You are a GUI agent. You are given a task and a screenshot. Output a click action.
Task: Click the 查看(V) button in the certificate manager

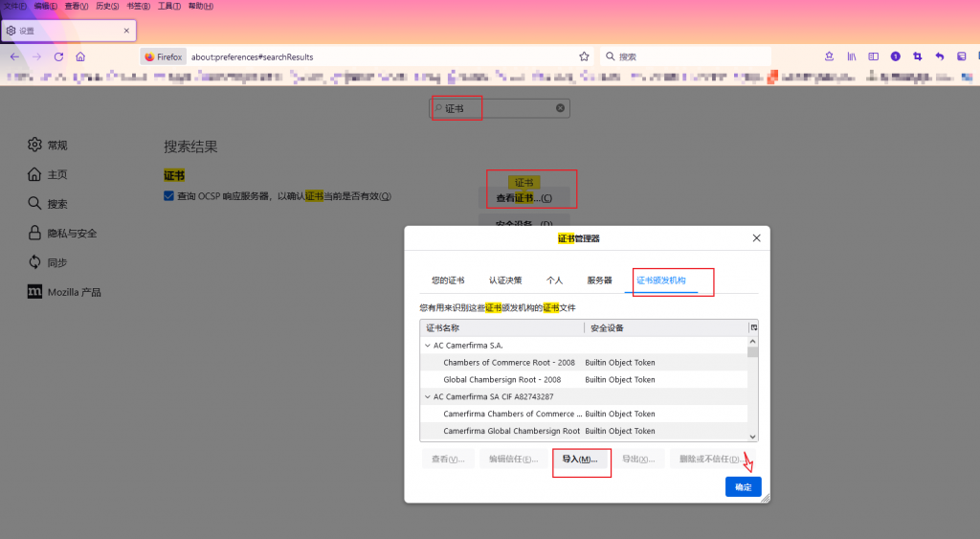448,459
